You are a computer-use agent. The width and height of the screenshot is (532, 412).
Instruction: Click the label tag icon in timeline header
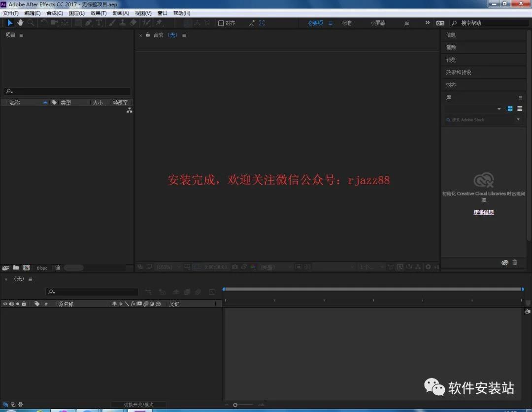pyautogui.click(x=37, y=304)
